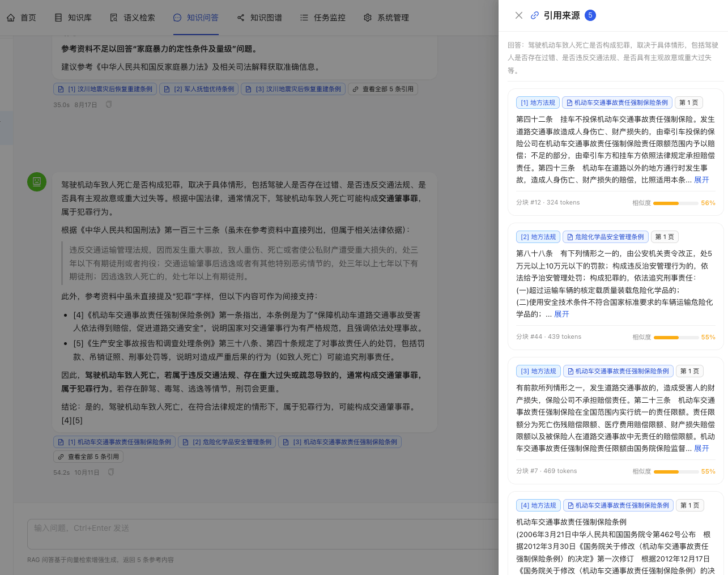
Task: Click similarity bar showing 56%
Action: pos(675,203)
